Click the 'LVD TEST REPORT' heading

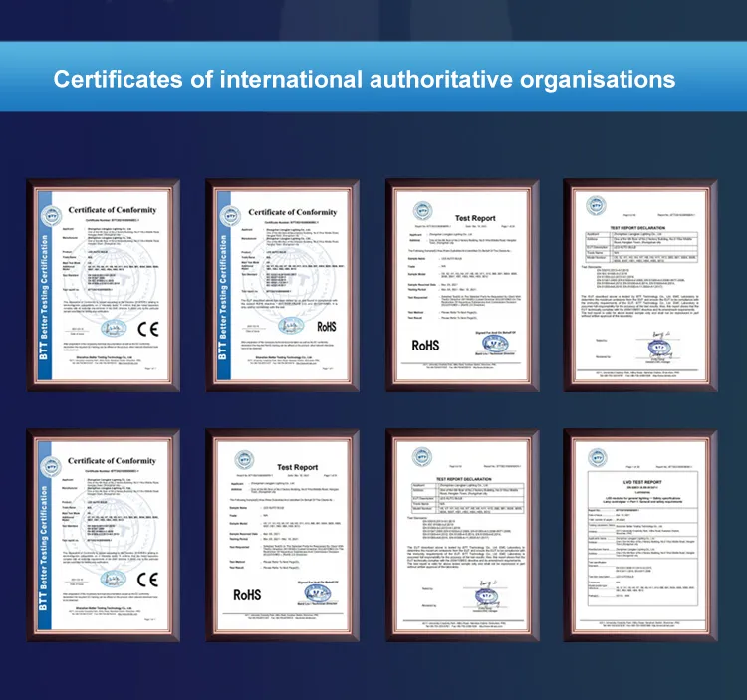[x=642, y=482]
